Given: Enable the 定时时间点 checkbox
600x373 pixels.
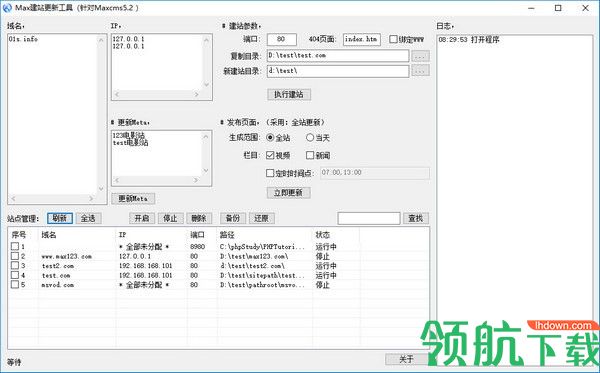Looking at the screenshot, I should point(270,173).
